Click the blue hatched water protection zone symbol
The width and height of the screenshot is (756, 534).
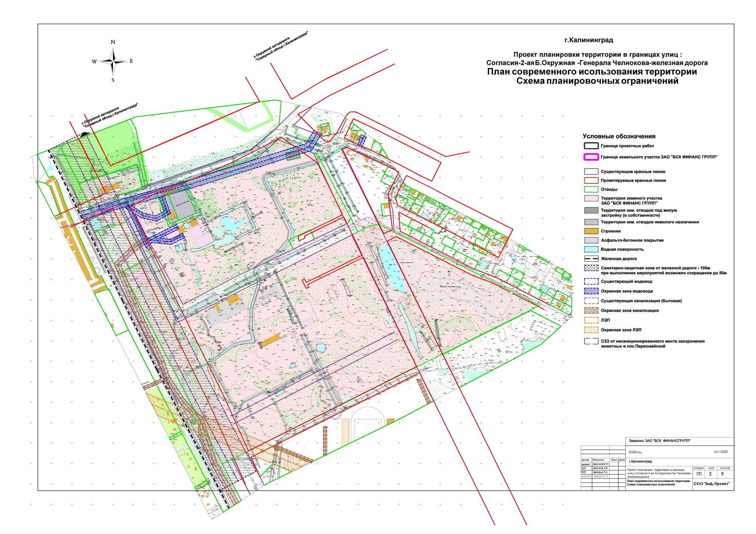(591, 291)
